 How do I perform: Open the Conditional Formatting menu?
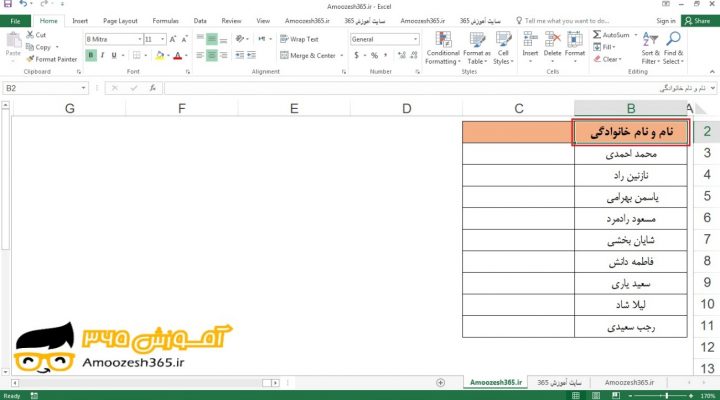click(443, 48)
